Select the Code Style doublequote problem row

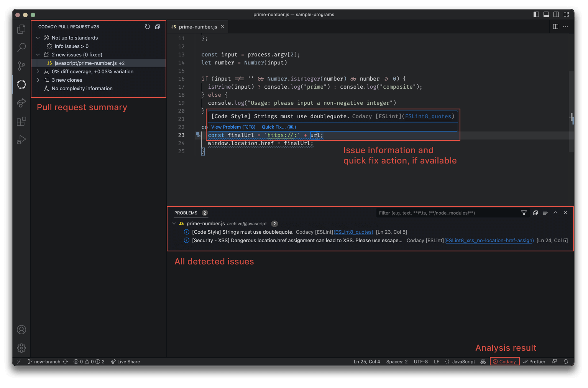point(370,232)
